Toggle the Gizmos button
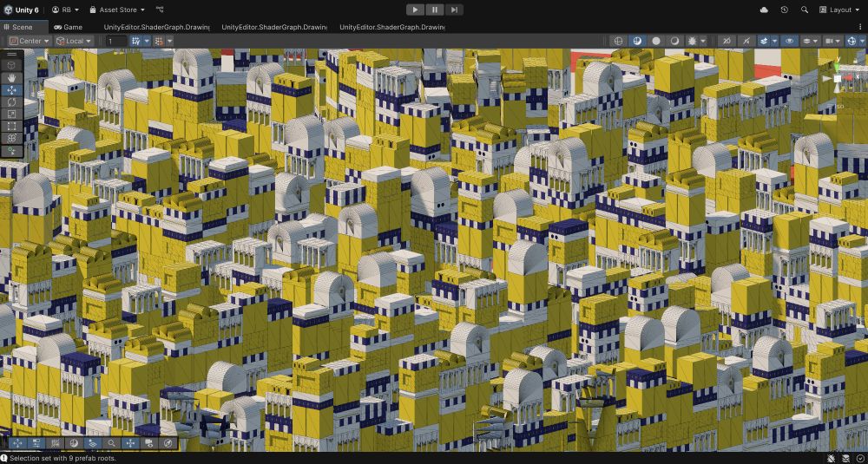 point(852,41)
